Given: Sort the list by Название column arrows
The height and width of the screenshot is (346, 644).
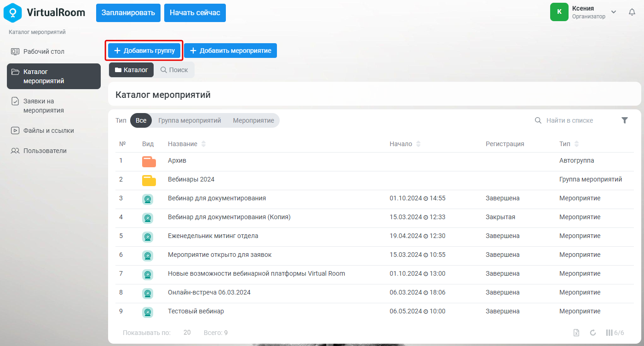Looking at the screenshot, I should 203,144.
